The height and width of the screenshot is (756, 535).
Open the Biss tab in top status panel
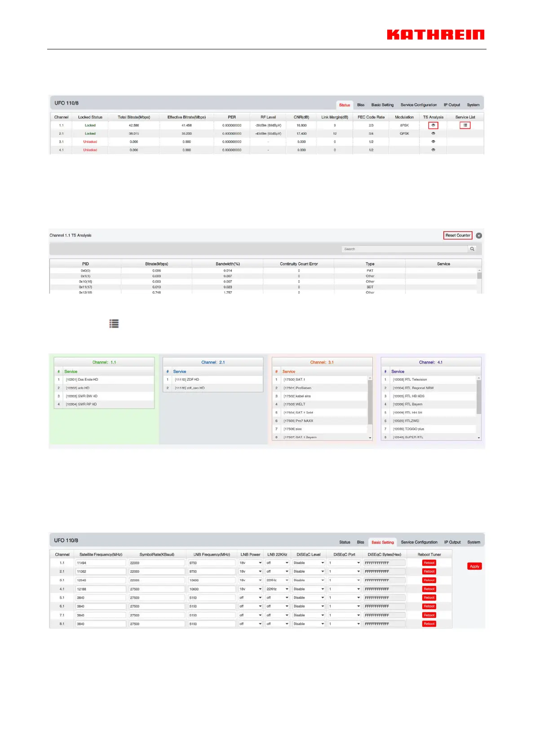(361, 105)
